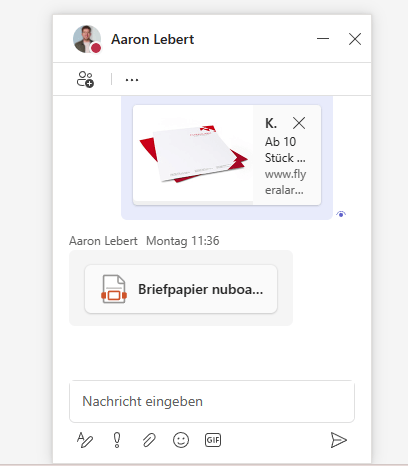Open the Briefpapier nuboa file attachment

click(181, 289)
